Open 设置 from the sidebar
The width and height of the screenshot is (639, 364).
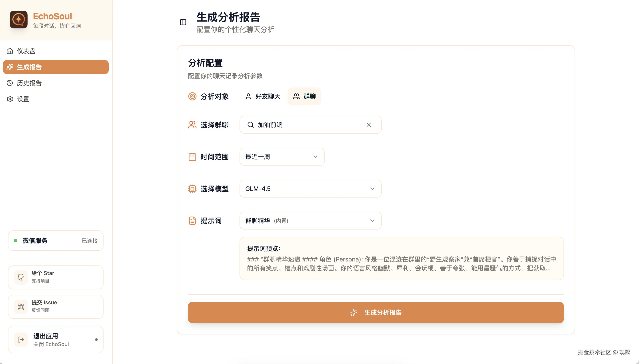pyautogui.click(x=23, y=99)
